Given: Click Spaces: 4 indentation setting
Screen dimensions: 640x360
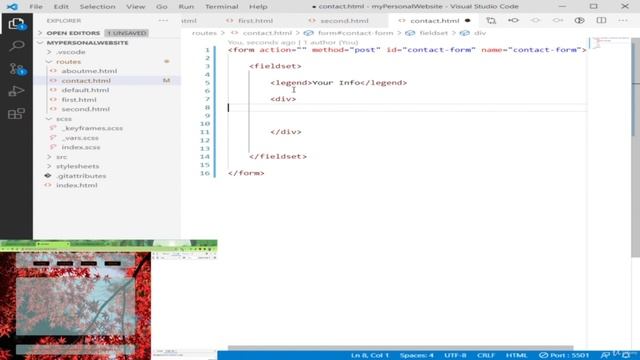Looking at the screenshot, I should click(x=416, y=355).
